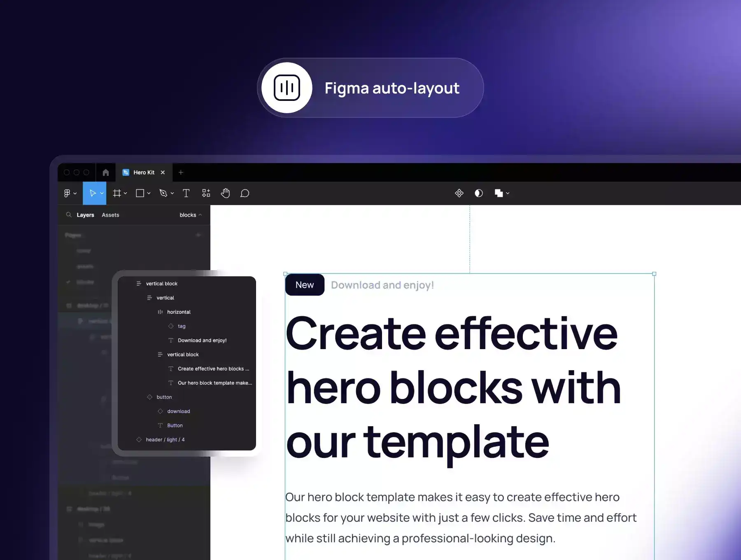Select the Pen tool
741x560 pixels.
pyautogui.click(x=163, y=193)
